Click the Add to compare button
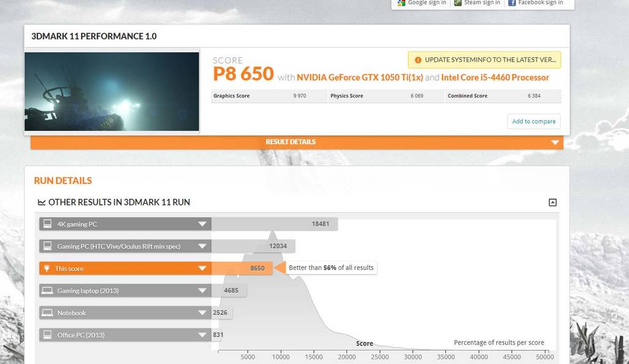 pos(534,122)
